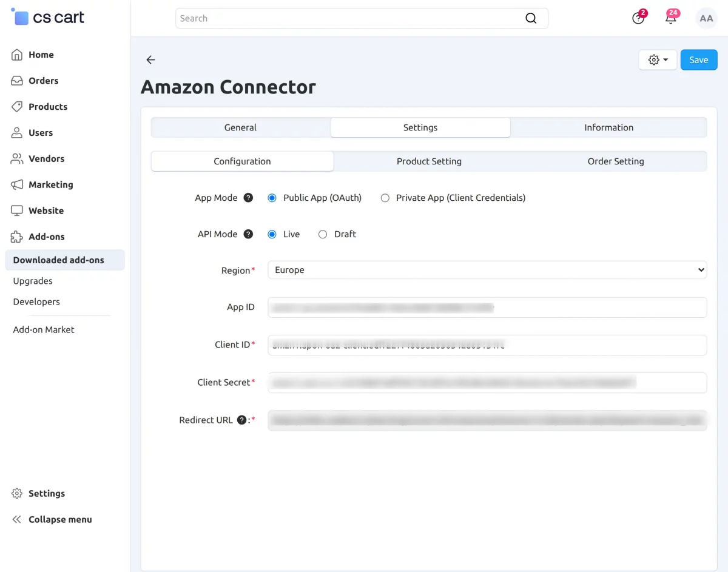Open Upgrades in sidebar
Screen dimensions: 728x572
pyautogui.click(x=33, y=281)
